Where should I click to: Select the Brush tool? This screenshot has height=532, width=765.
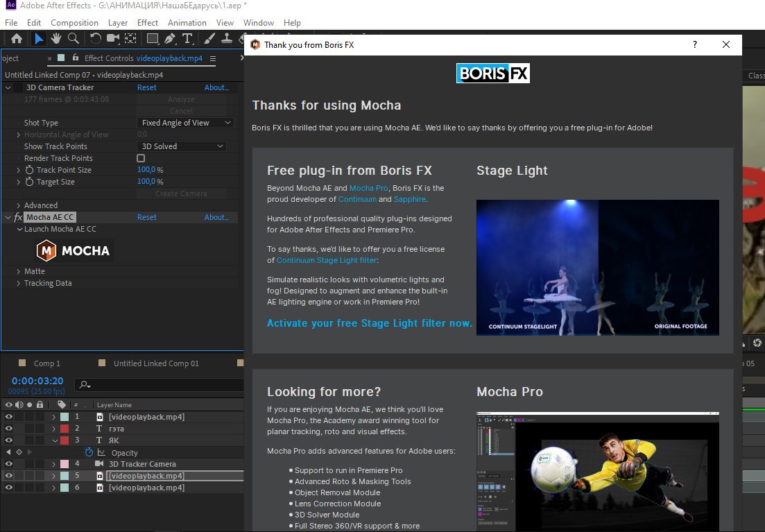pyautogui.click(x=209, y=39)
